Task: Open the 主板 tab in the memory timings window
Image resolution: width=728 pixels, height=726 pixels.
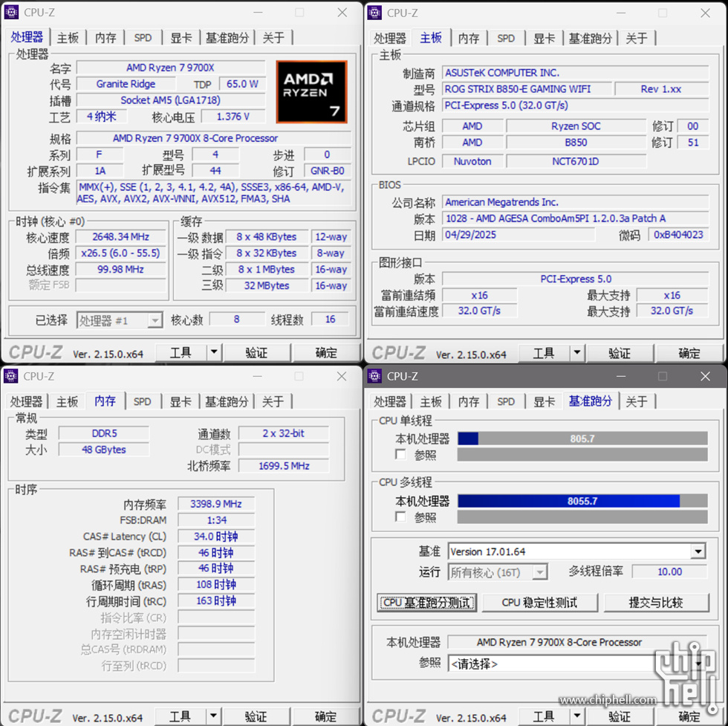Action: click(68, 401)
